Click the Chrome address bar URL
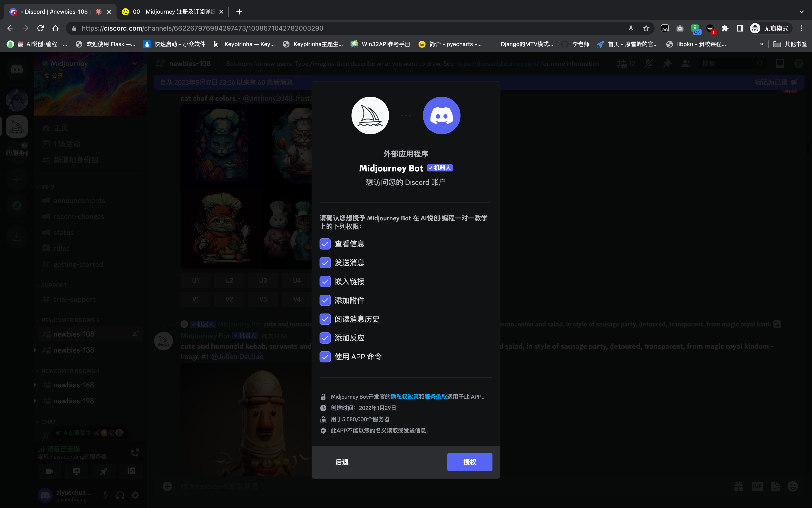 pyautogui.click(x=202, y=28)
